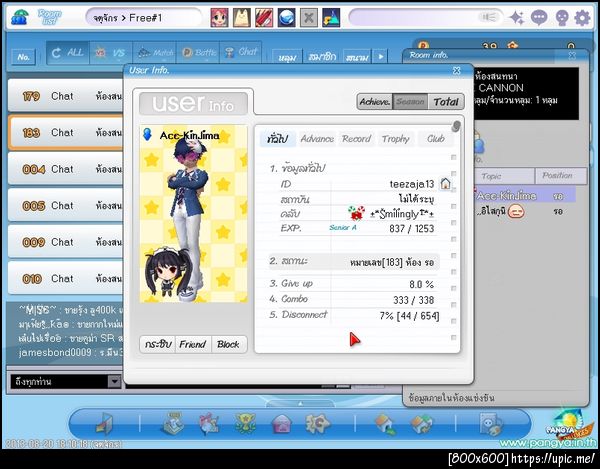Click the red club set icon

pos(264,18)
